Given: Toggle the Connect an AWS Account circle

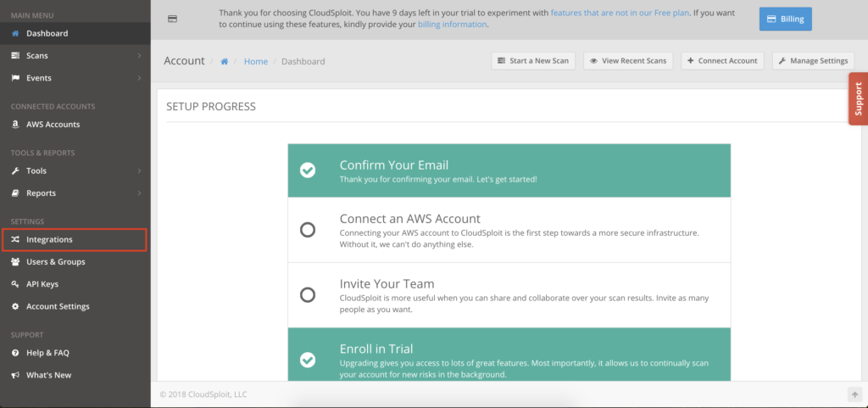Looking at the screenshot, I should point(308,229).
